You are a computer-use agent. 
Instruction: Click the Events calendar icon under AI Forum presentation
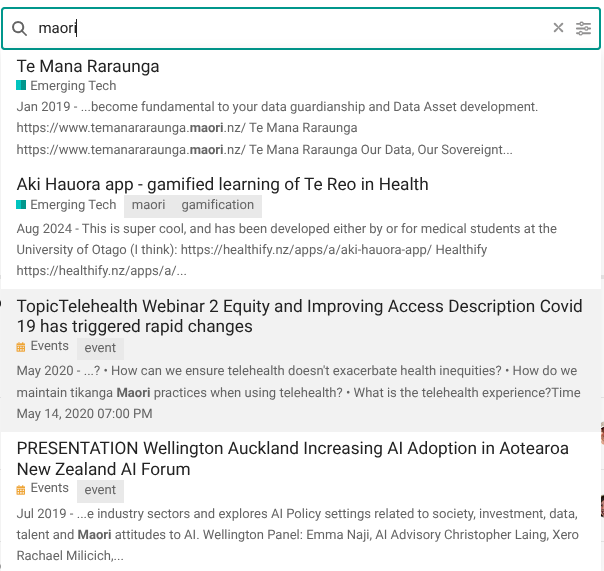click(x=21, y=490)
